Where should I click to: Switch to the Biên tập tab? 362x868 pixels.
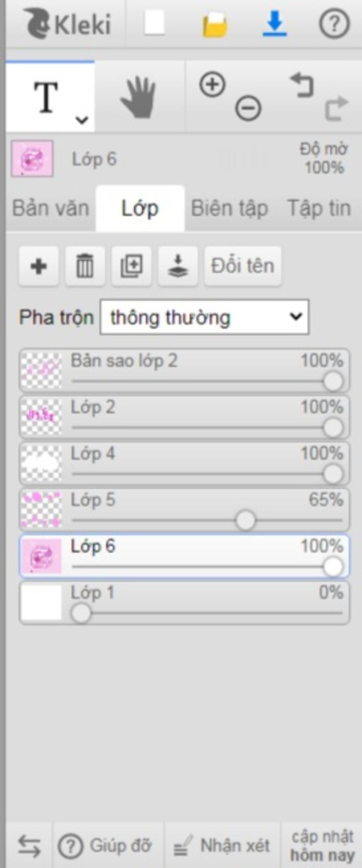click(229, 208)
